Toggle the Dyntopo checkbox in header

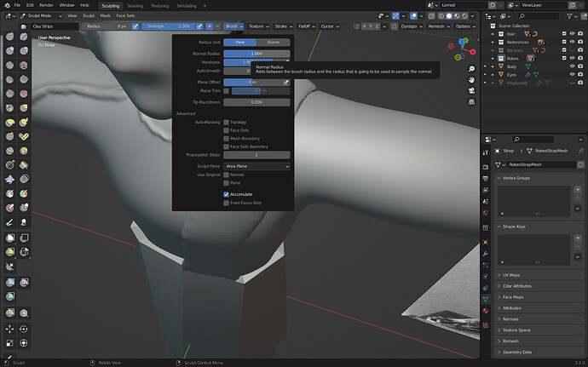(394, 26)
